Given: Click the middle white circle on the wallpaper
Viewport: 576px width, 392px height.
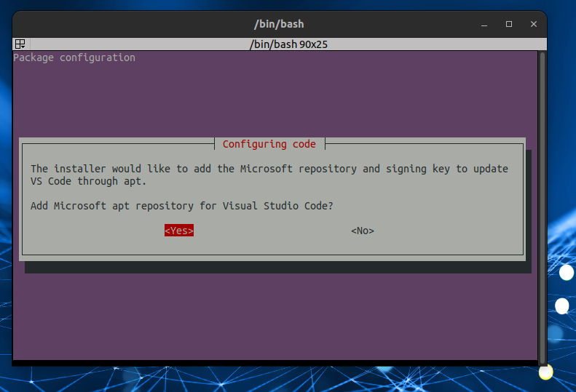Looking at the screenshot, I should (x=562, y=305).
